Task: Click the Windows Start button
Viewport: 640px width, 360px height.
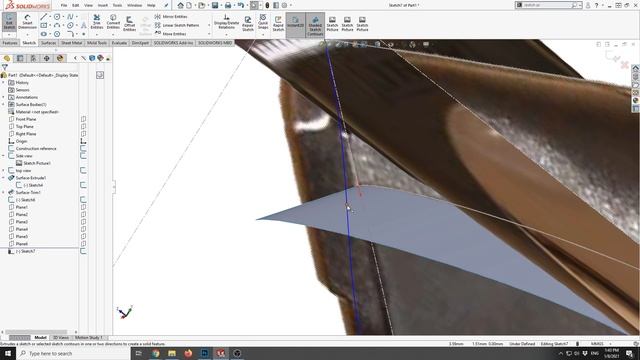Action: pos(8,353)
